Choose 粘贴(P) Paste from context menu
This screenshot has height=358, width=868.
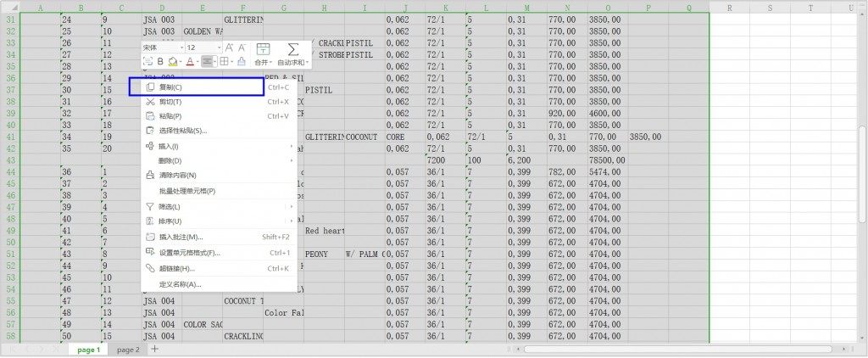click(220, 116)
